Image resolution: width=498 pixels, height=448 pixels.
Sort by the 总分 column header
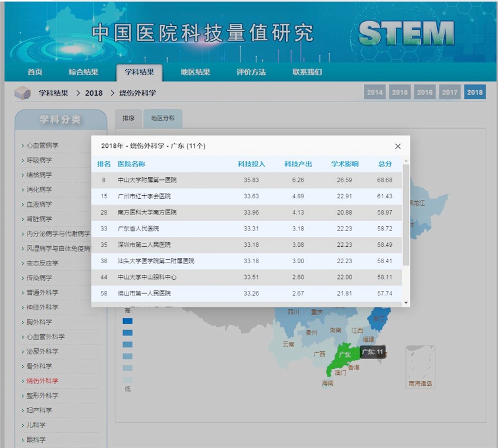click(x=385, y=164)
